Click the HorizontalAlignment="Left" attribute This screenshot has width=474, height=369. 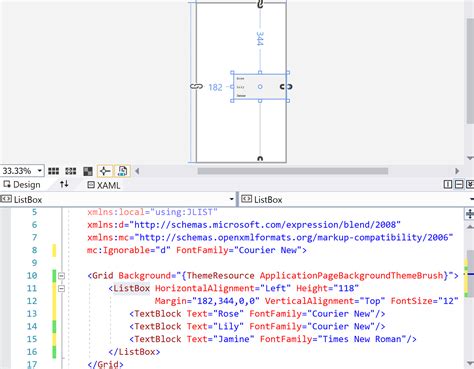click(x=223, y=288)
